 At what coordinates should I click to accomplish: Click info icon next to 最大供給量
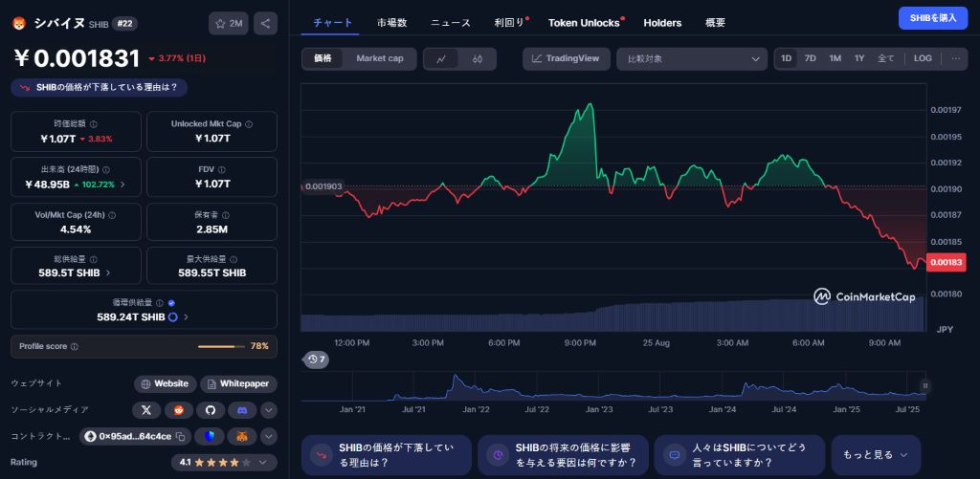232,259
